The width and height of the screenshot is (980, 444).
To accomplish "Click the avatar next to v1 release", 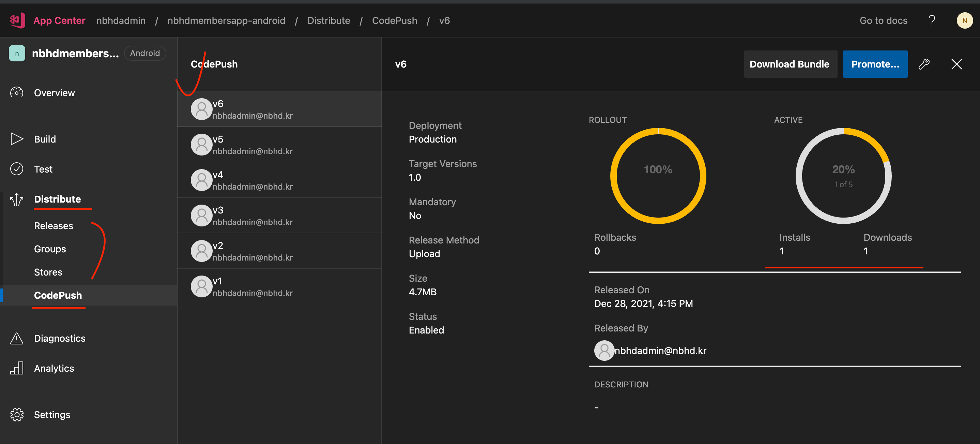I will (201, 286).
